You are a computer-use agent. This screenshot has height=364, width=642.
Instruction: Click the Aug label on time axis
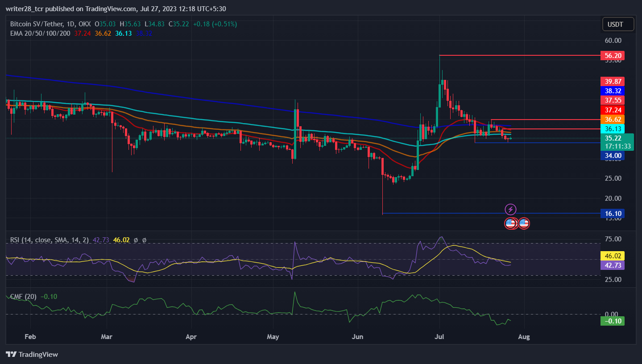524,336
